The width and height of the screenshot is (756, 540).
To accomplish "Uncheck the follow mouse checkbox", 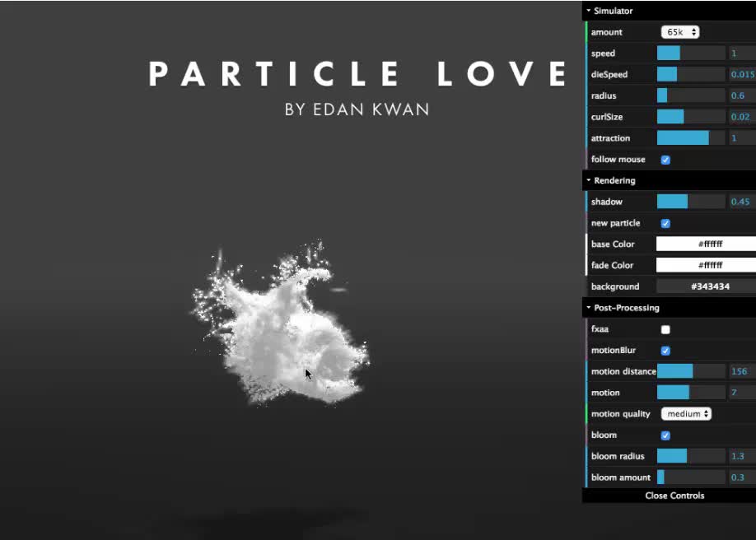I will pos(665,160).
